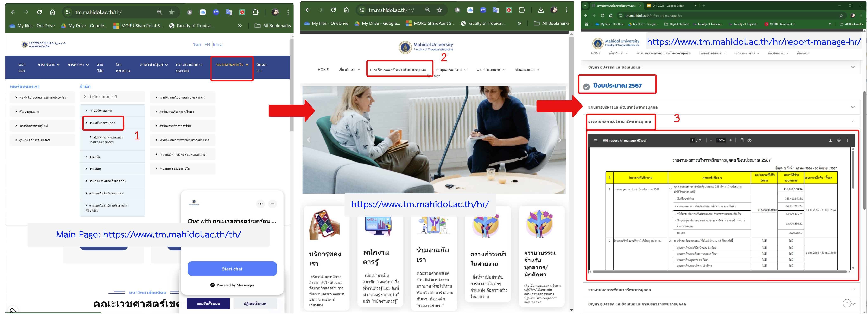Click the fit-to-page icon in the PDF viewer
Image resolution: width=868 pixels, height=329 pixels.
click(742, 140)
